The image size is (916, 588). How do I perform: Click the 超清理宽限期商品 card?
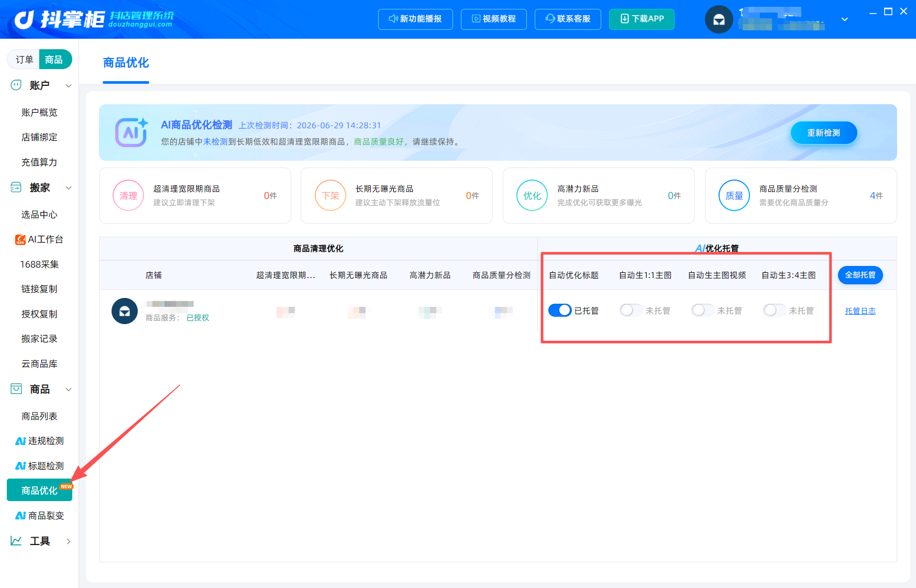(x=195, y=195)
